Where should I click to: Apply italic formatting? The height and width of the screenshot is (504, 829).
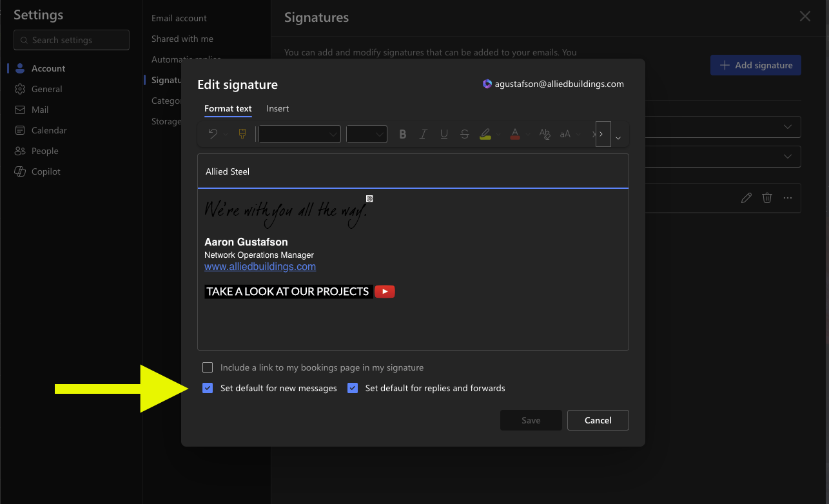click(424, 134)
